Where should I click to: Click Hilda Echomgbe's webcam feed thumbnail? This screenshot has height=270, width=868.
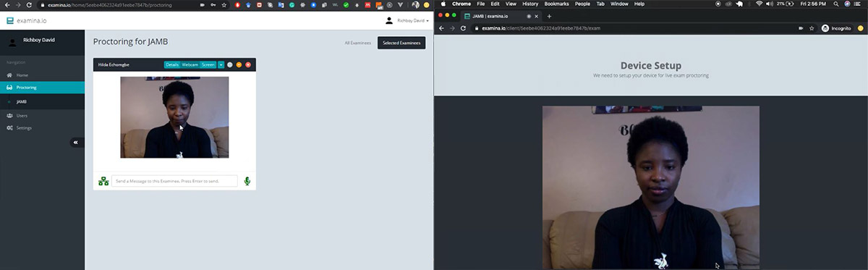tap(174, 117)
